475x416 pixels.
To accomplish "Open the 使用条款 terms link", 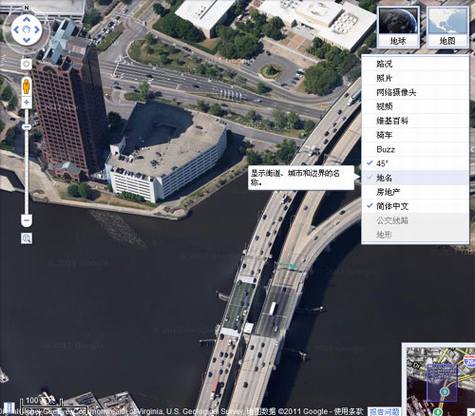I will (348, 412).
